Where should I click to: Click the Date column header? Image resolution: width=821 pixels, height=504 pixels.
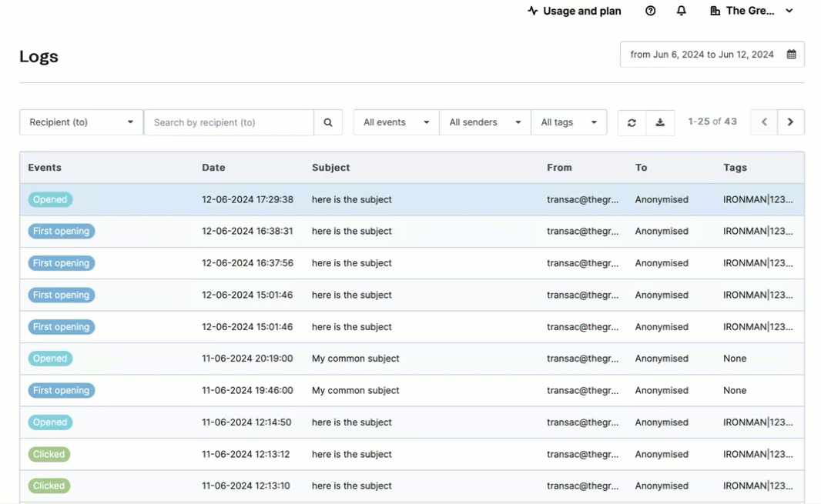pos(213,168)
